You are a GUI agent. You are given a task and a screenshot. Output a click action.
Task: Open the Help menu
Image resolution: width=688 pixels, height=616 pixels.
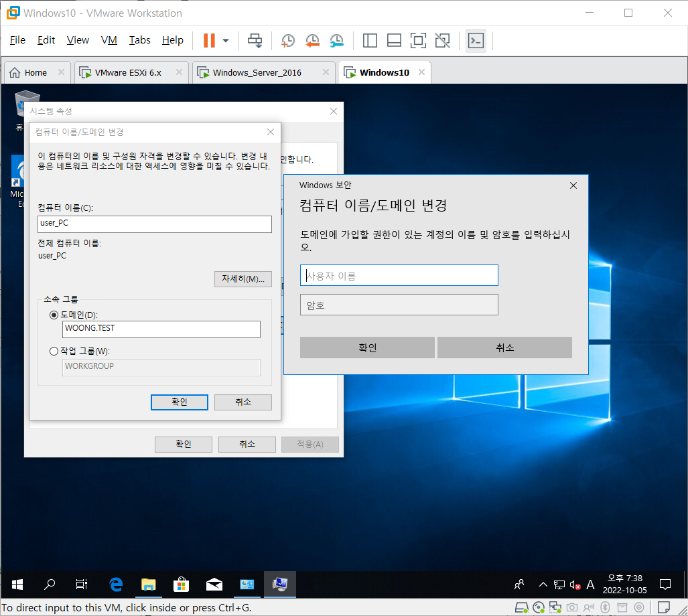pyautogui.click(x=172, y=40)
